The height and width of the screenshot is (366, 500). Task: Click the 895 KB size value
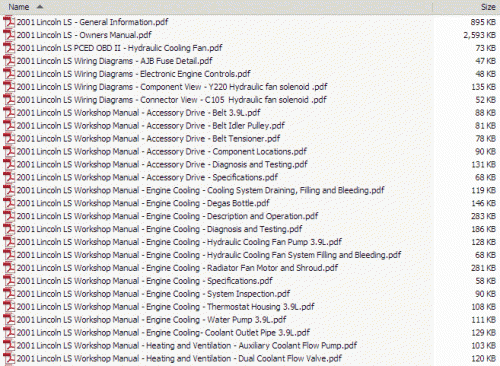point(483,22)
